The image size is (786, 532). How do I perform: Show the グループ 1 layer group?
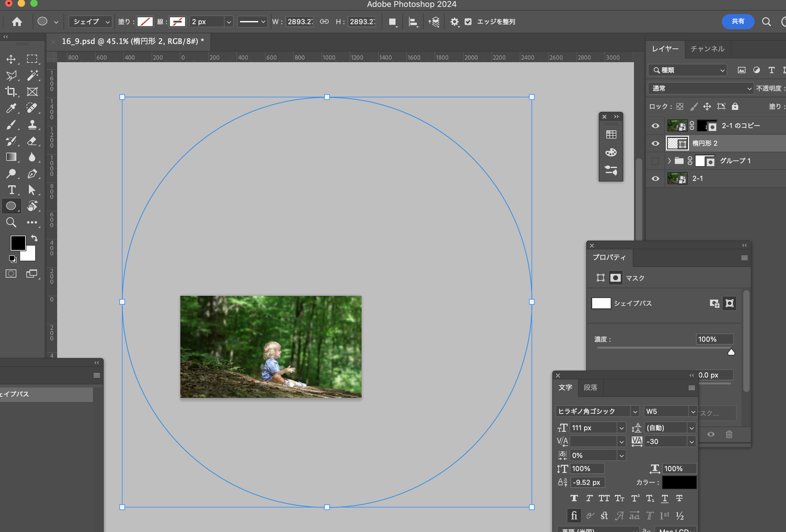coord(655,161)
